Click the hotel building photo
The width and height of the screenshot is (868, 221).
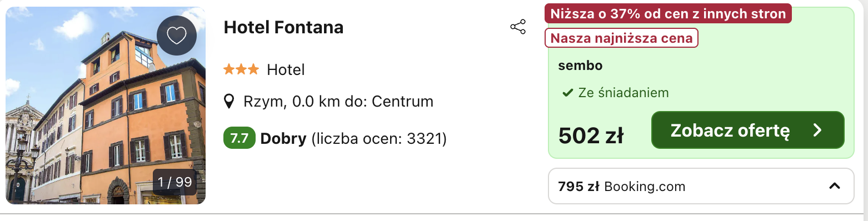pyautogui.click(x=106, y=106)
